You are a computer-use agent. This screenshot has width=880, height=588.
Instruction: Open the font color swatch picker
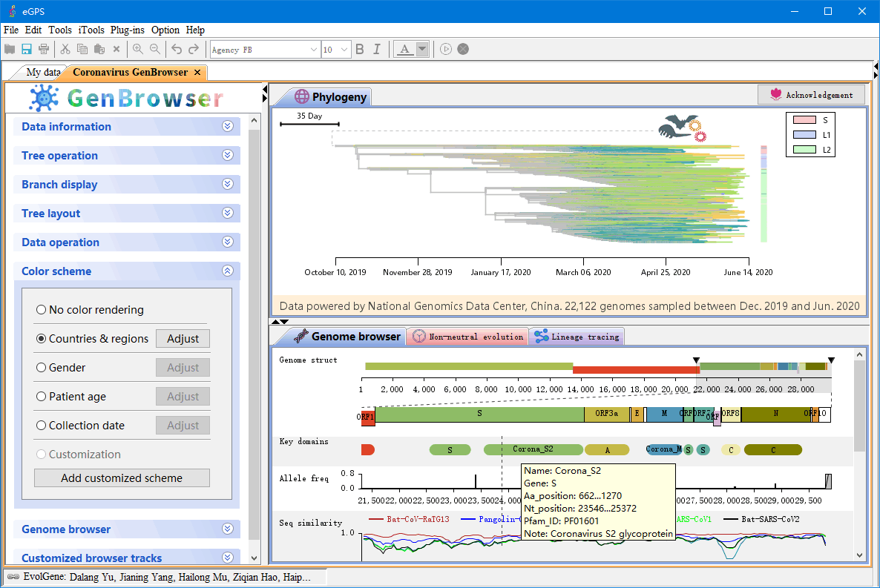pyautogui.click(x=421, y=49)
